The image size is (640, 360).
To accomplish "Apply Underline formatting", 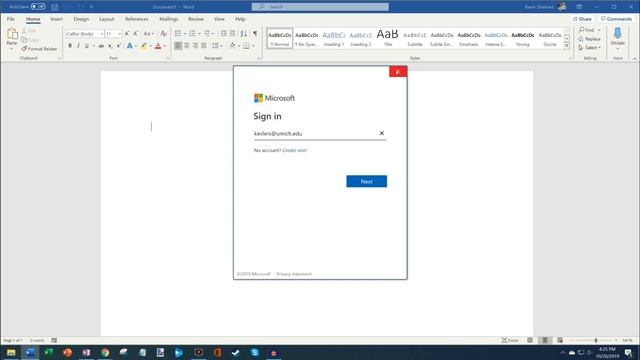I will (87, 46).
